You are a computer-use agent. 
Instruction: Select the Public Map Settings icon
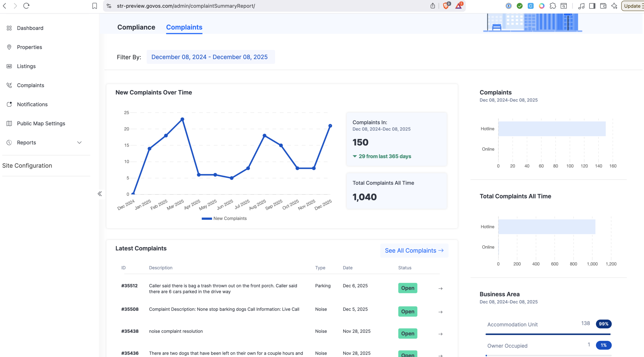[9, 123]
